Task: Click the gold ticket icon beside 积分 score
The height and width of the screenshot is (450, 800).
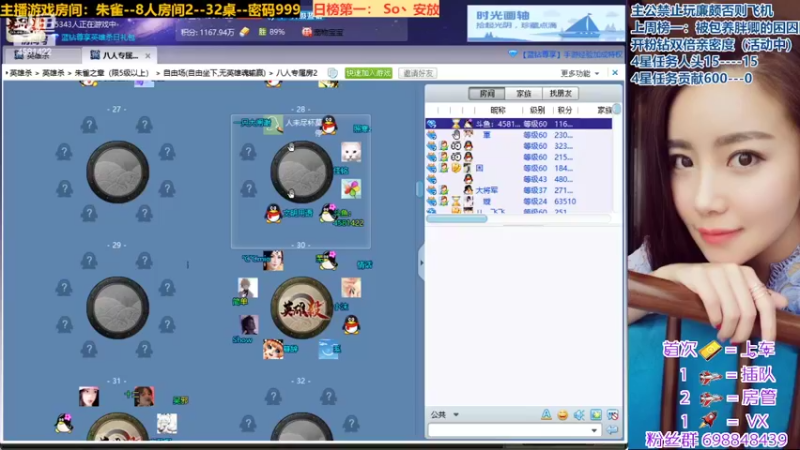Action: coord(244,32)
